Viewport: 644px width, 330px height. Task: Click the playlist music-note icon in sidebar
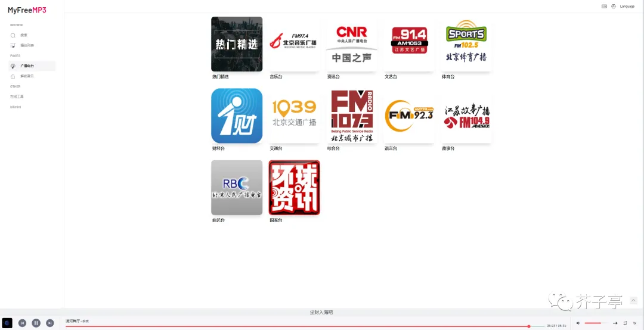click(13, 45)
